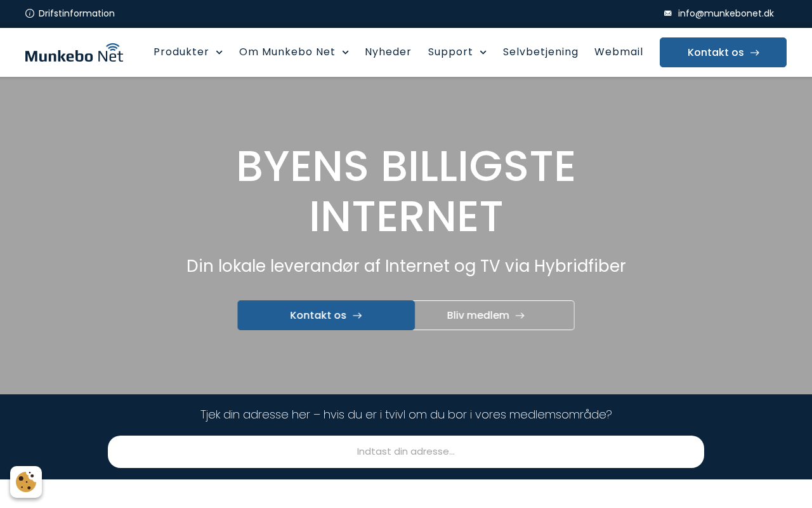This screenshot has width=812, height=508.
Task: Expand the Support dropdown chevron
Action: pos(483,52)
